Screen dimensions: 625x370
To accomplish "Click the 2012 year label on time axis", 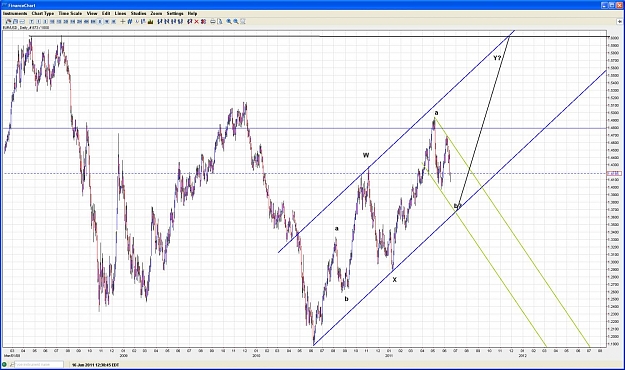I will pyautogui.click(x=523, y=355).
